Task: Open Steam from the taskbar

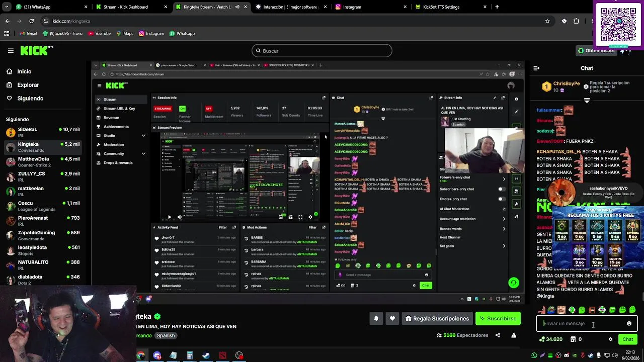Action: click(206, 355)
